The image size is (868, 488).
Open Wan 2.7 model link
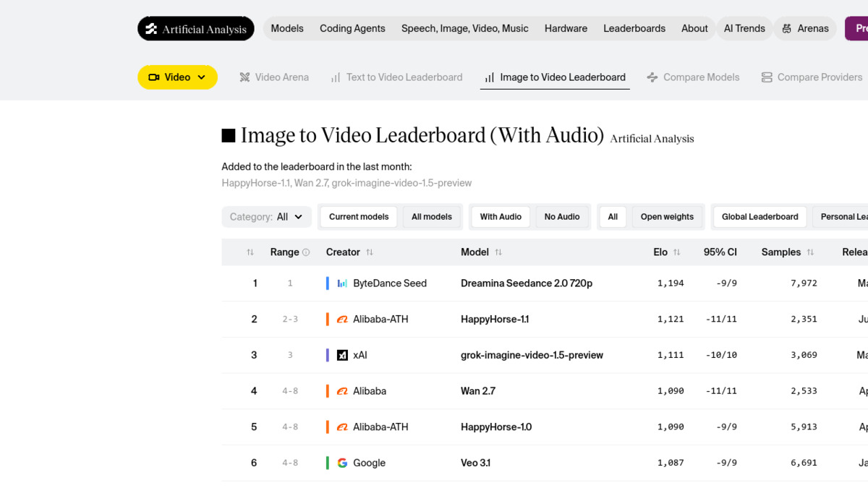[x=478, y=391]
